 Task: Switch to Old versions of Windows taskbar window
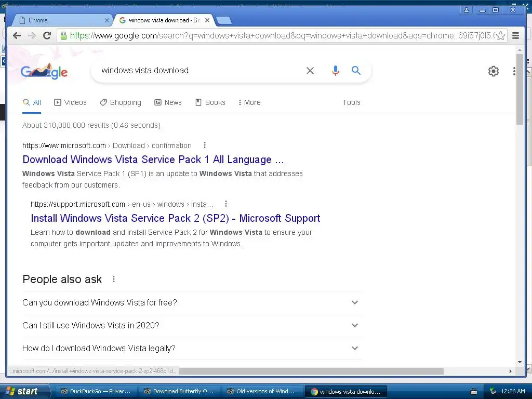262,392
